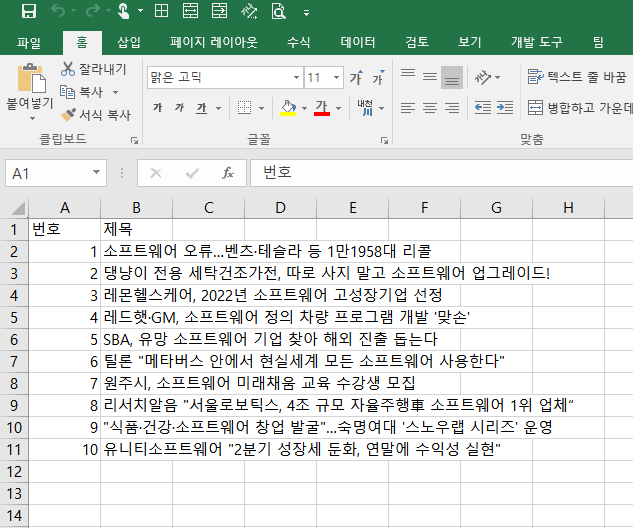The image size is (633, 528).
Task: Open touch/mouse mode dropdown arrow
Action: pyautogui.click(x=140, y=11)
